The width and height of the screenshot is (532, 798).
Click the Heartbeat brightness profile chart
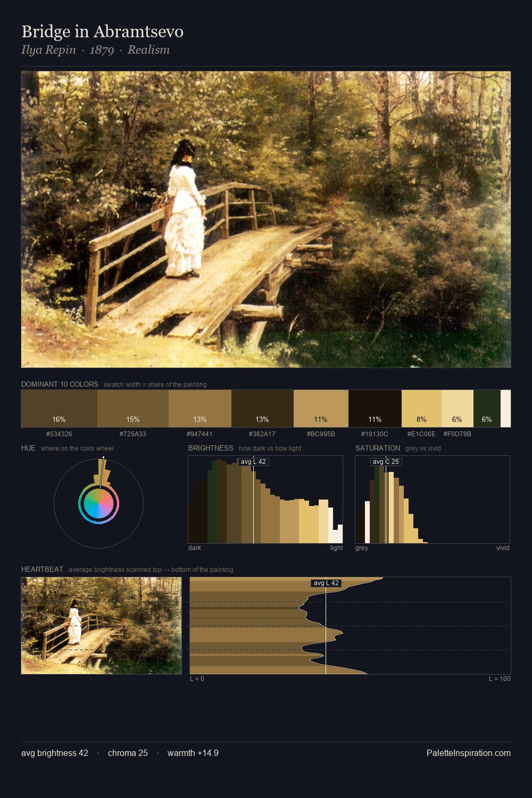(350, 626)
